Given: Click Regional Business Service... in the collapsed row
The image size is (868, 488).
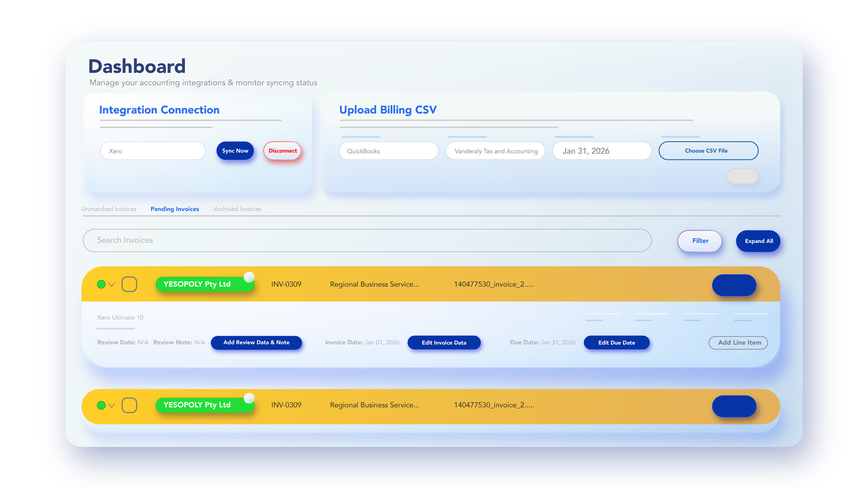Looking at the screenshot, I should point(375,405).
